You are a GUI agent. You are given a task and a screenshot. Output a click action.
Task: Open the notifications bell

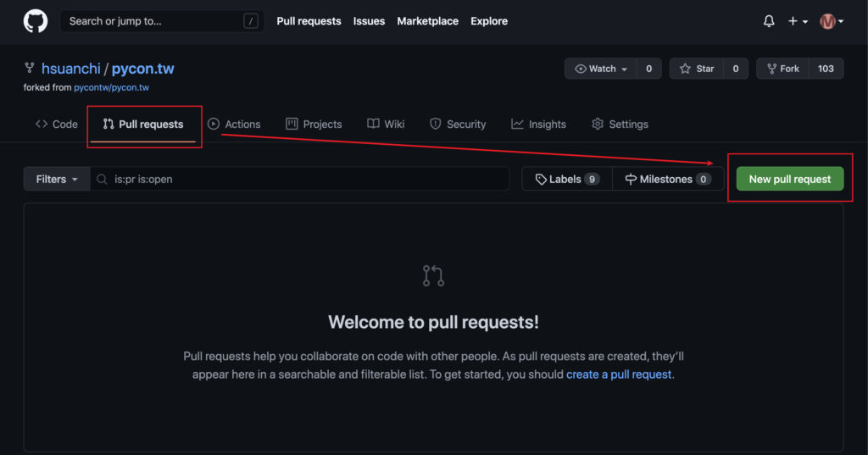pyautogui.click(x=768, y=21)
